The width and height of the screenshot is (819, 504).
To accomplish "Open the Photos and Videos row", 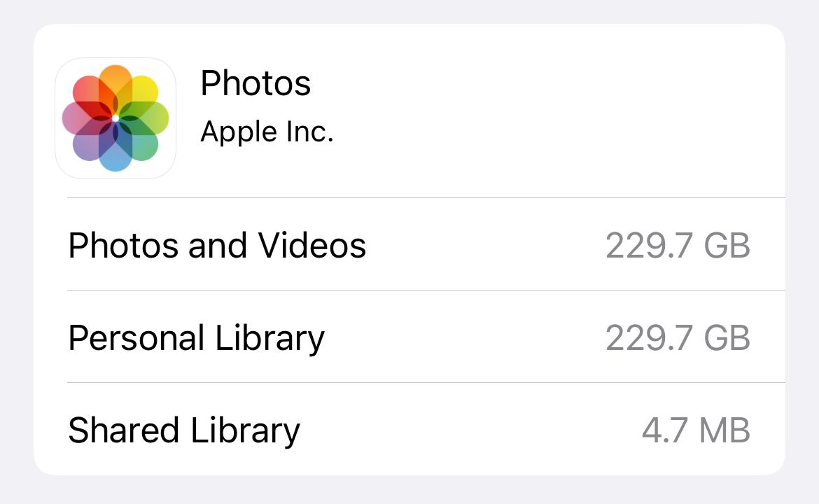I will coord(409,244).
